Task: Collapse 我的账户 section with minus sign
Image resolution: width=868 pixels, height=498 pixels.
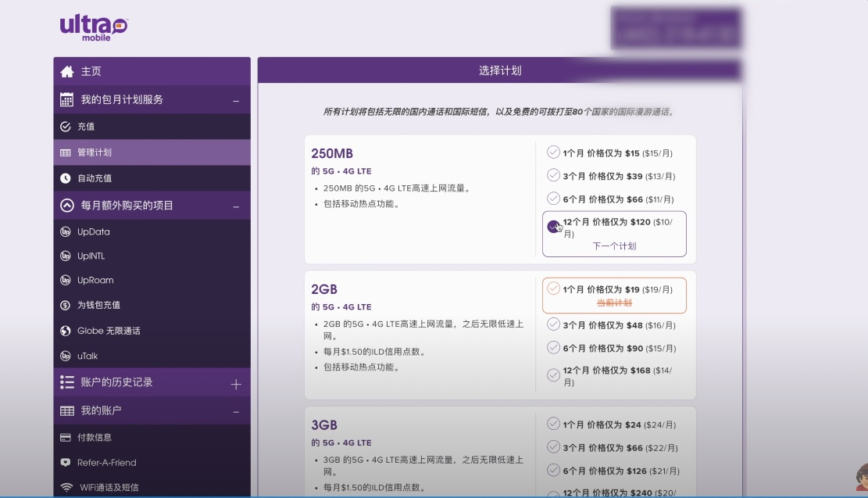Action: coord(236,412)
